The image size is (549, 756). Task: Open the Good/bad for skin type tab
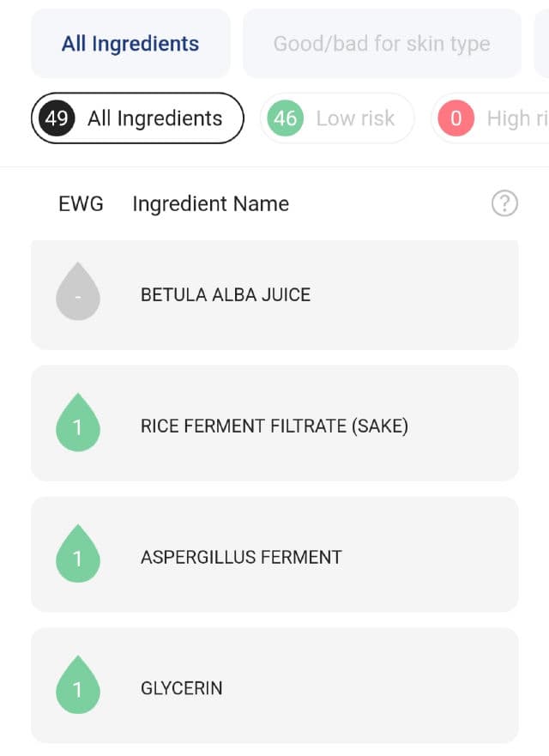coord(382,44)
